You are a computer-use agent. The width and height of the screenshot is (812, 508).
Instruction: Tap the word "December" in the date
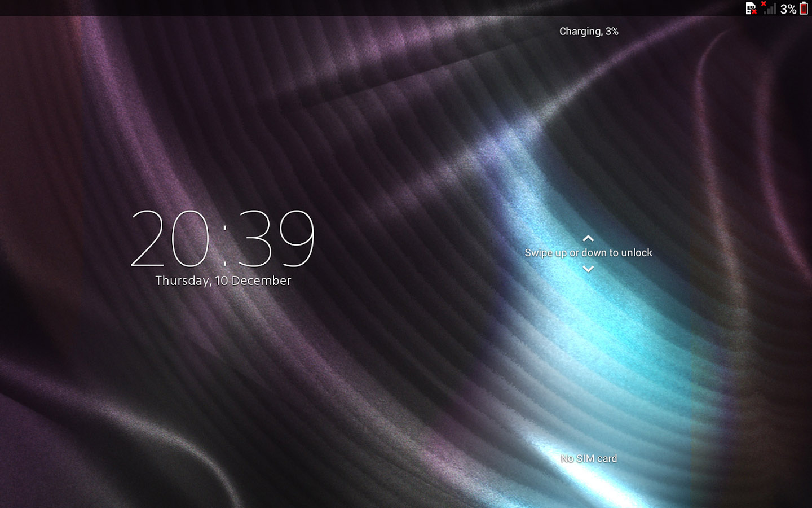[261, 281]
